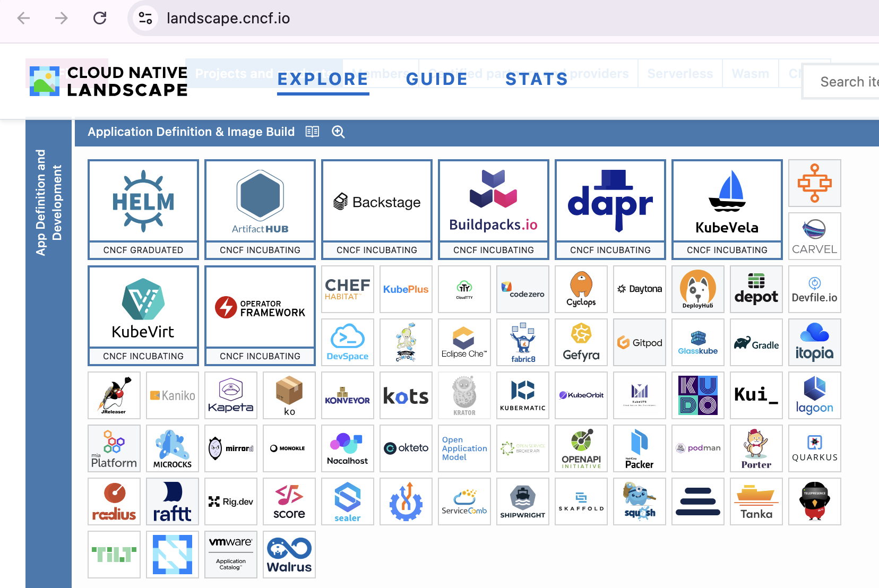Click the Docker Compose octopus tile
The image size is (879, 588).
[x=406, y=342]
